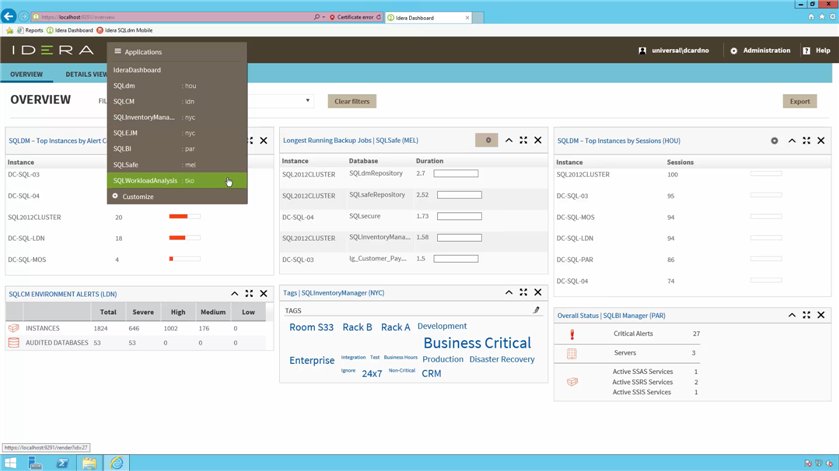Open Idera SQLdm Mobile bookmark
The width and height of the screenshot is (839, 471).
(125, 31)
